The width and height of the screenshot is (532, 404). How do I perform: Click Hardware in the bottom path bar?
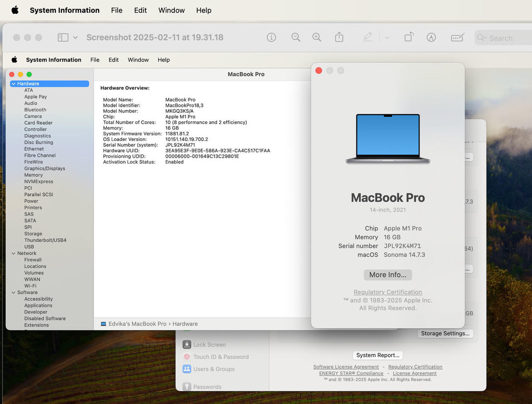click(x=185, y=324)
